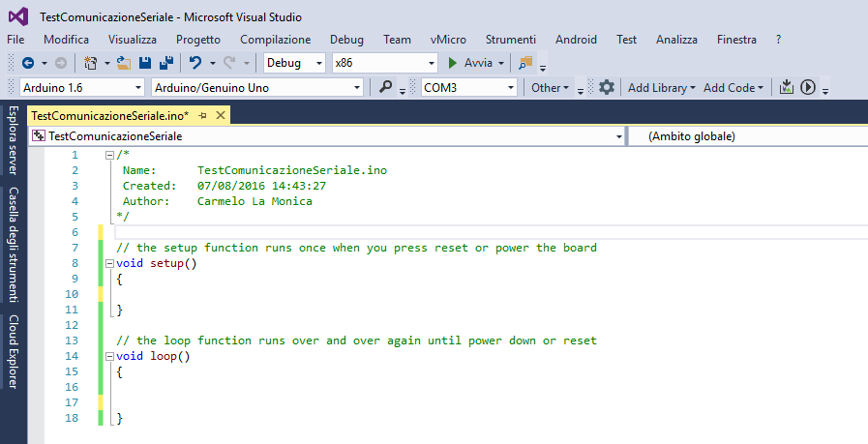
Task: Place cursor on empty line 6
Action: pyautogui.click(x=491, y=232)
